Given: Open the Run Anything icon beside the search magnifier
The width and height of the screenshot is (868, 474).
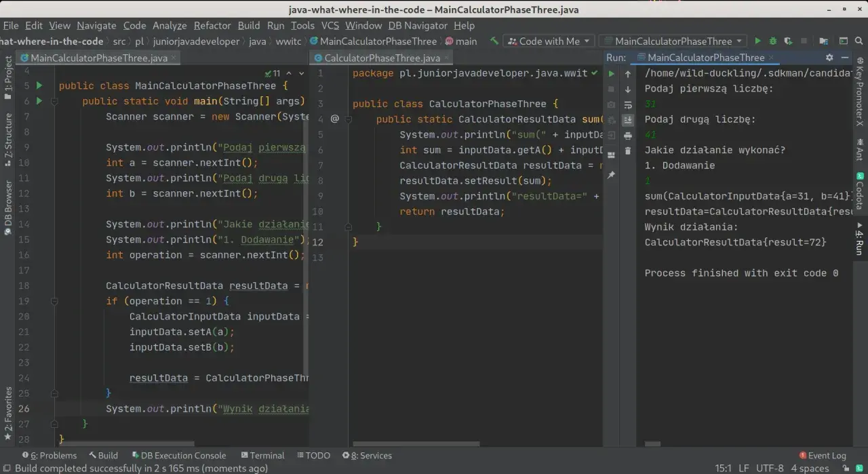Looking at the screenshot, I should point(844,41).
